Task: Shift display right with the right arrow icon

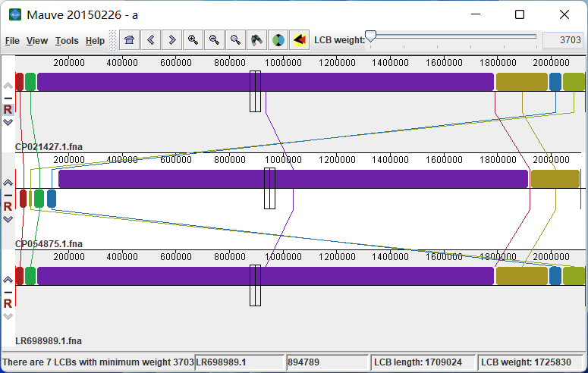Action: (x=172, y=40)
